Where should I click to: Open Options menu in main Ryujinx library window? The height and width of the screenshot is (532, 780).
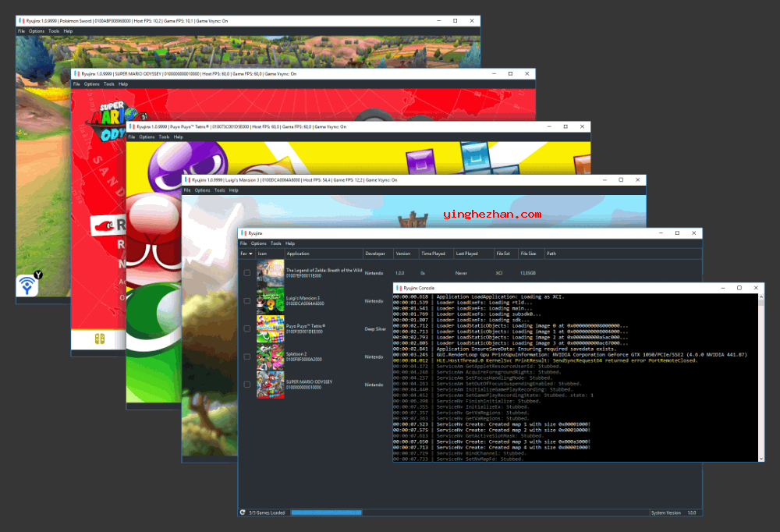point(259,243)
